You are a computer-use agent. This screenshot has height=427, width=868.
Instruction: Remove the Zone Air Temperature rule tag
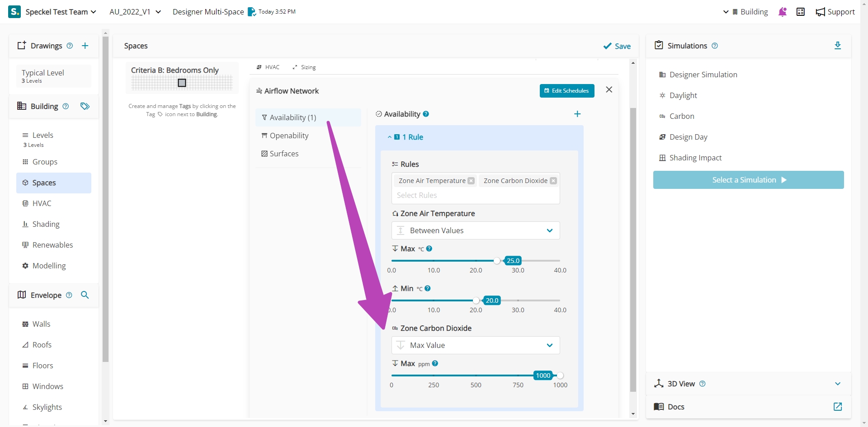coord(471,181)
